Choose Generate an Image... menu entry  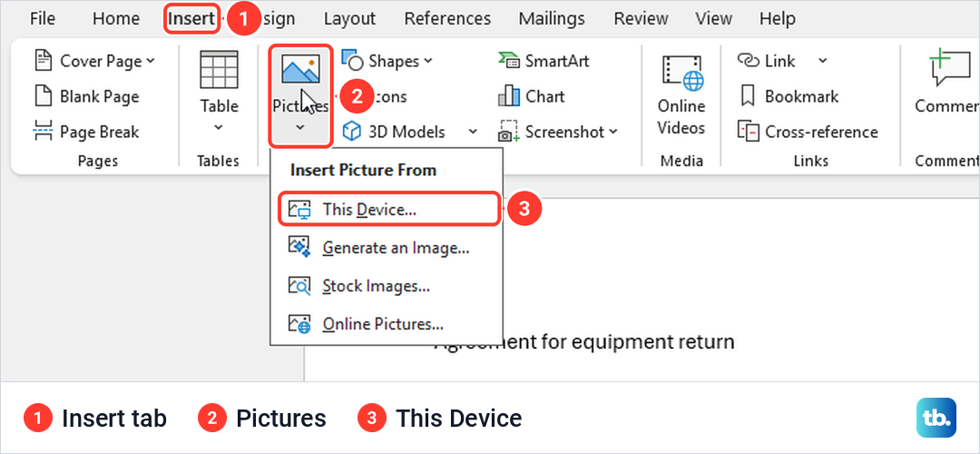pos(387,248)
